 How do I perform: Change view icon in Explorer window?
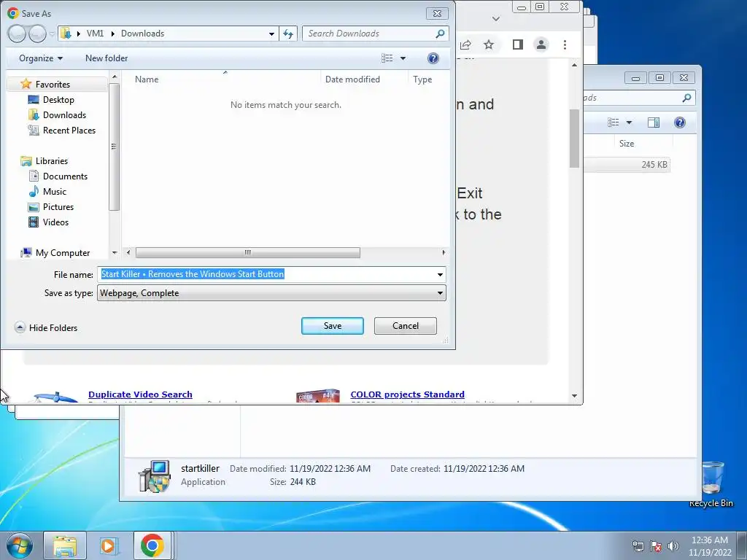pyautogui.click(x=613, y=122)
